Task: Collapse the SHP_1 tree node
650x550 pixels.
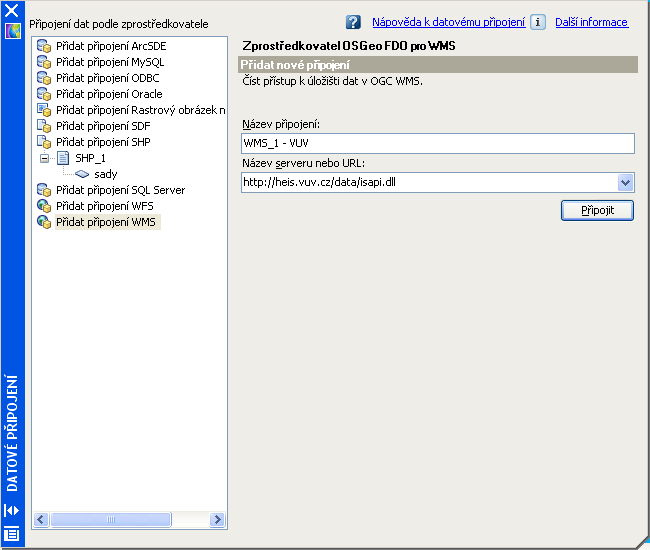Action: tap(45, 158)
